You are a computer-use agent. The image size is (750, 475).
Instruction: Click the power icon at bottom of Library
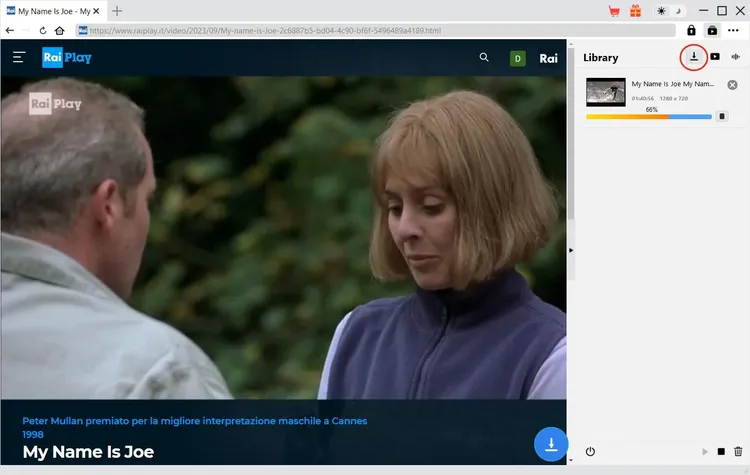590,452
